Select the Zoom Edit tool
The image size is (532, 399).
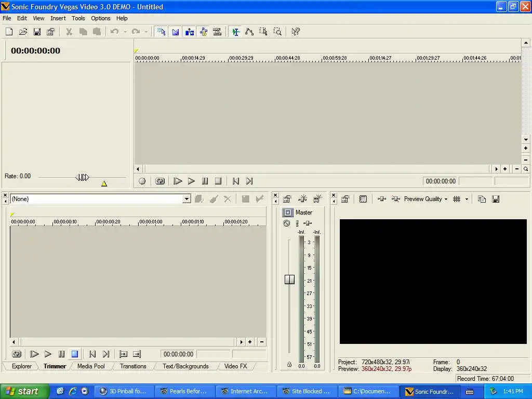(x=277, y=32)
